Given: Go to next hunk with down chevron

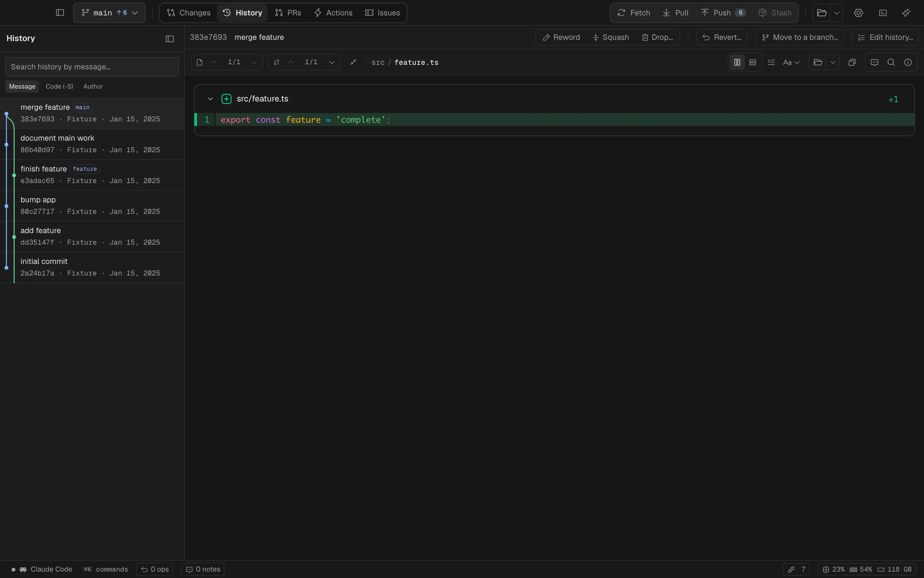Looking at the screenshot, I should click(331, 62).
